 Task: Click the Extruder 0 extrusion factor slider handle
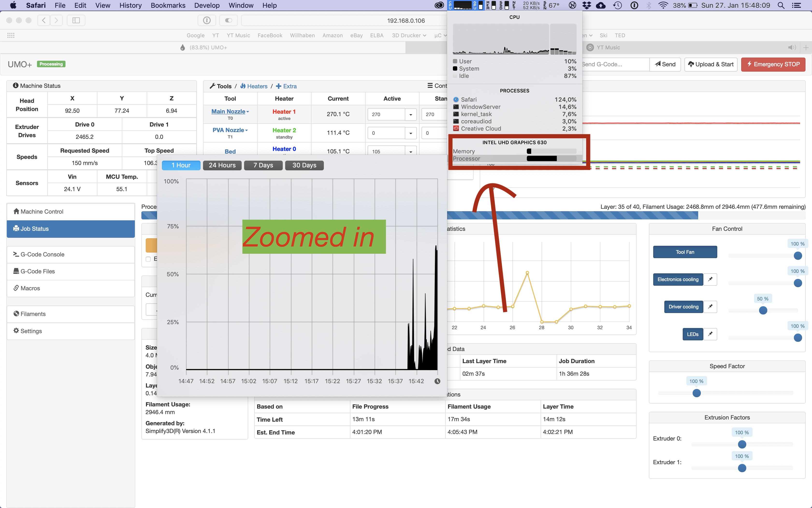click(742, 444)
